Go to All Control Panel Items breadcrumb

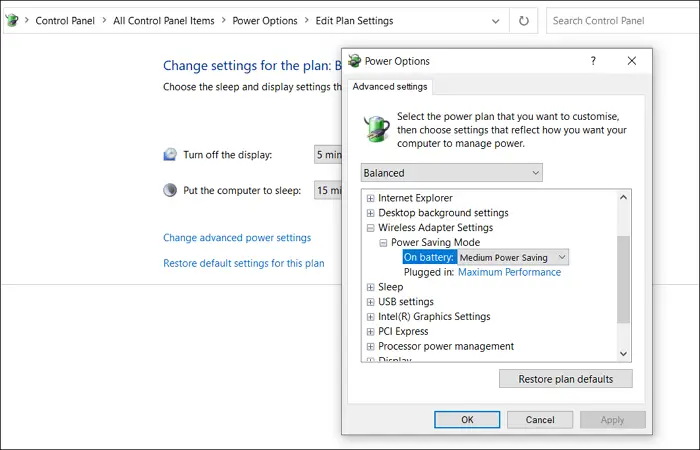coord(163,21)
